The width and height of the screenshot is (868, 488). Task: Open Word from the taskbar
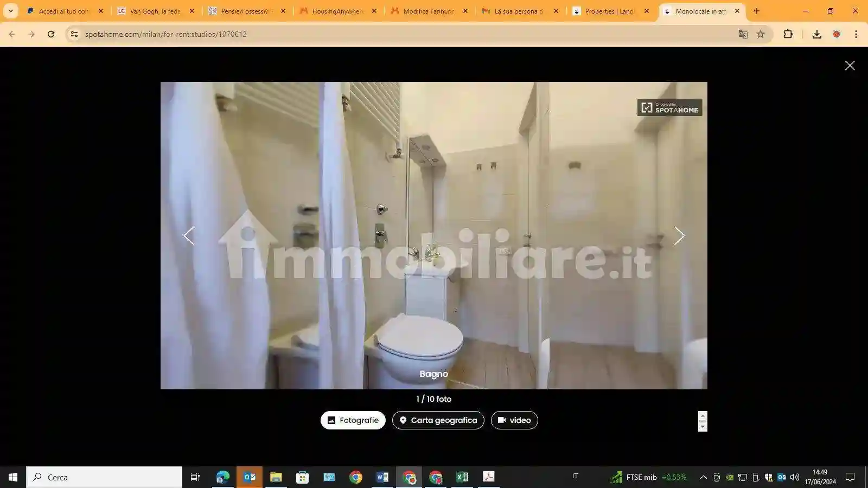point(382,477)
